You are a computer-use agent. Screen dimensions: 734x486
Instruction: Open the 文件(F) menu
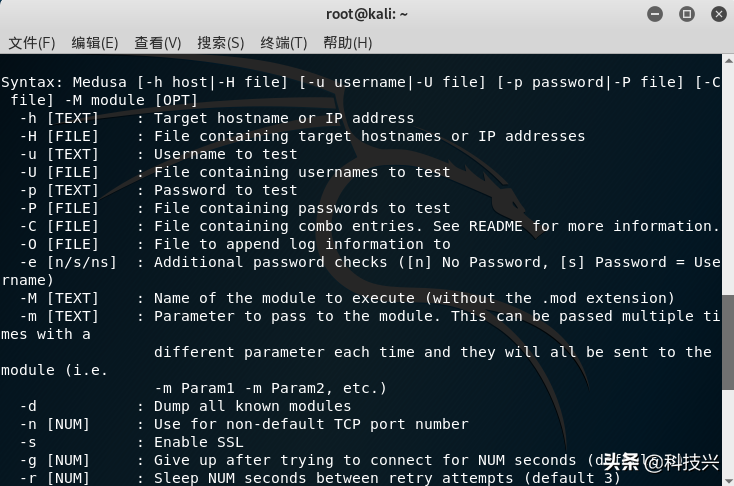(x=32, y=43)
